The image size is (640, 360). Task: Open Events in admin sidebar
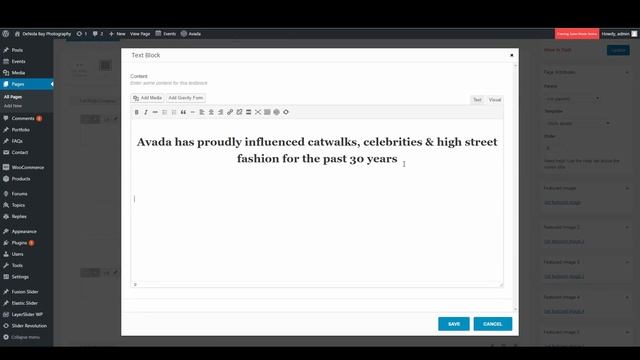pos(27,61)
